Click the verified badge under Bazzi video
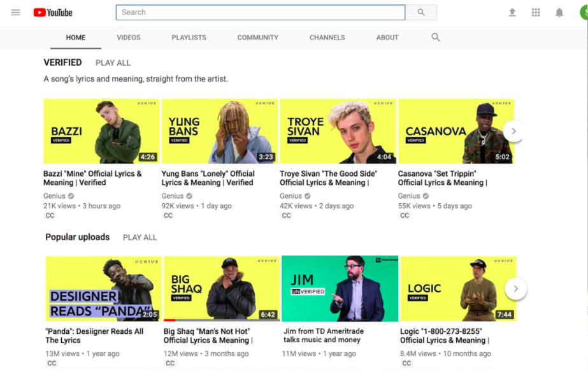This screenshot has width=588, height=372. click(71, 196)
